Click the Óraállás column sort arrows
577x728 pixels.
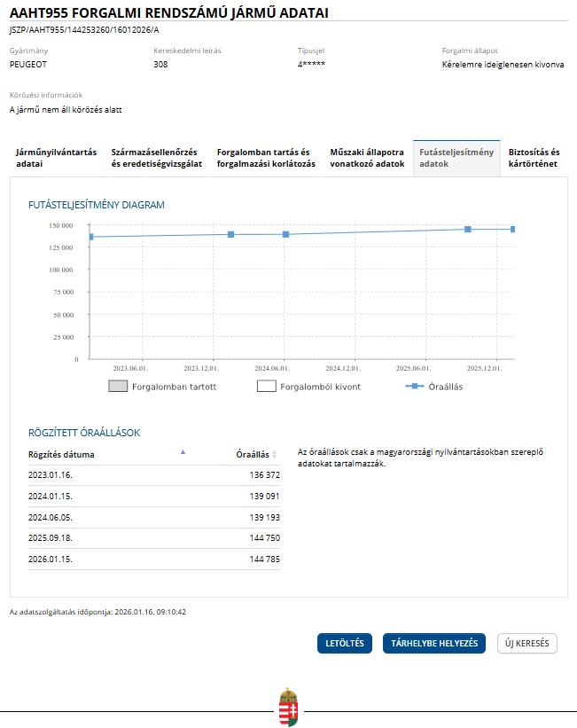click(x=275, y=455)
